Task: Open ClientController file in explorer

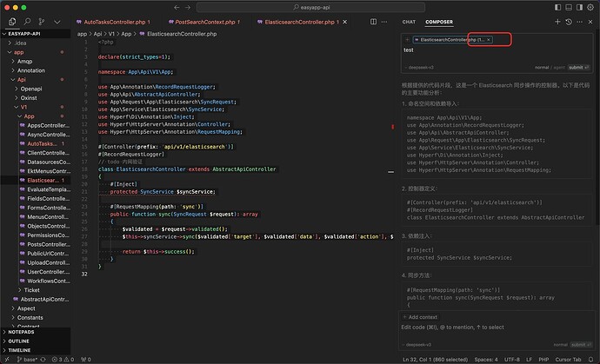Action: [x=35, y=153]
